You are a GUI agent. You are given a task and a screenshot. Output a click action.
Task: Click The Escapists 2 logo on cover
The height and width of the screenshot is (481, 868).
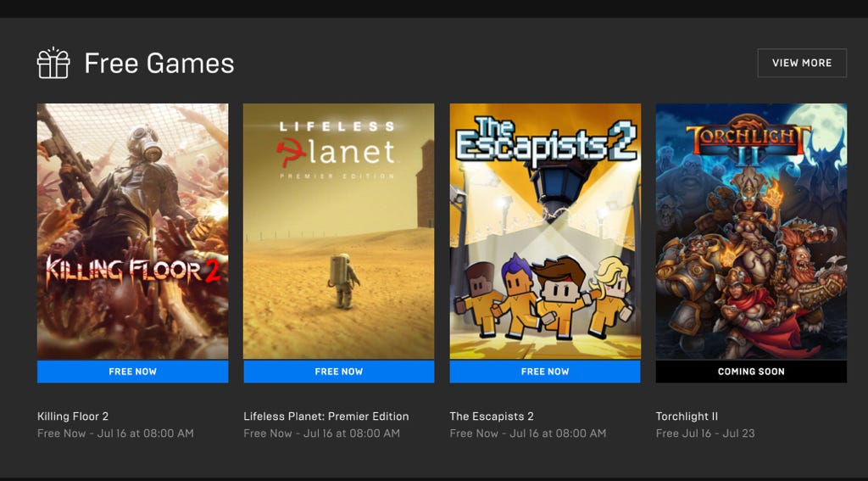(x=545, y=141)
